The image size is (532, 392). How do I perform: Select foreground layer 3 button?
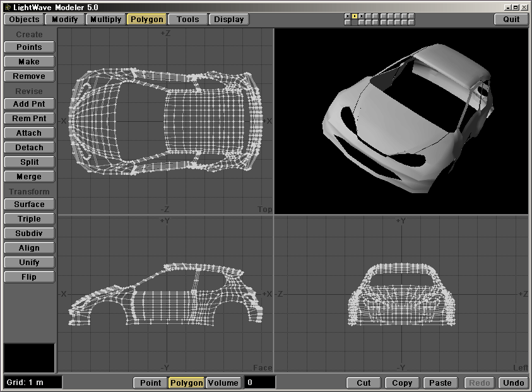point(362,16)
